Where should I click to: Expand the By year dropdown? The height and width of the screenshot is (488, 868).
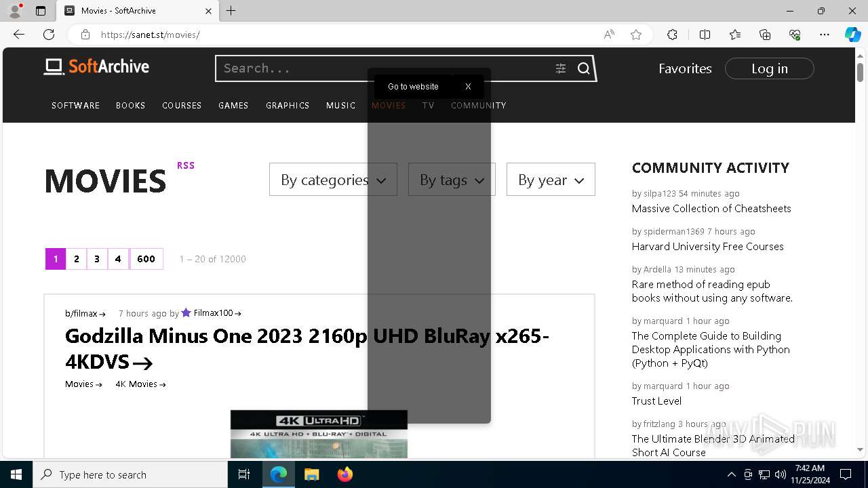click(x=551, y=180)
